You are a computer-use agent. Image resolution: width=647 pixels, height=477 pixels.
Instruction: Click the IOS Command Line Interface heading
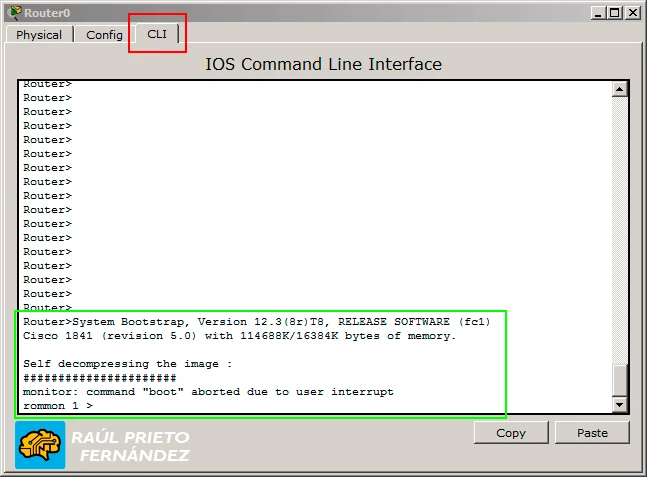click(324, 64)
